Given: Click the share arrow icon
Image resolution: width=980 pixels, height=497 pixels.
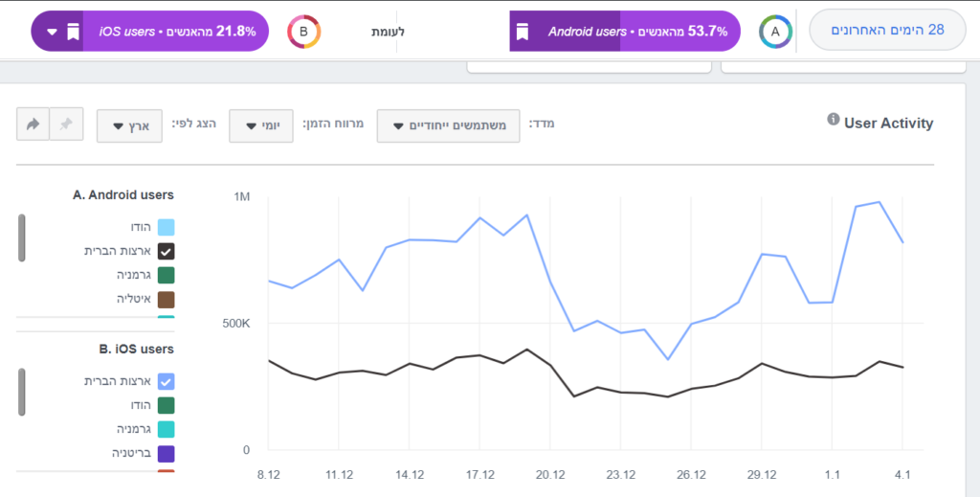Looking at the screenshot, I should tap(33, 124).
